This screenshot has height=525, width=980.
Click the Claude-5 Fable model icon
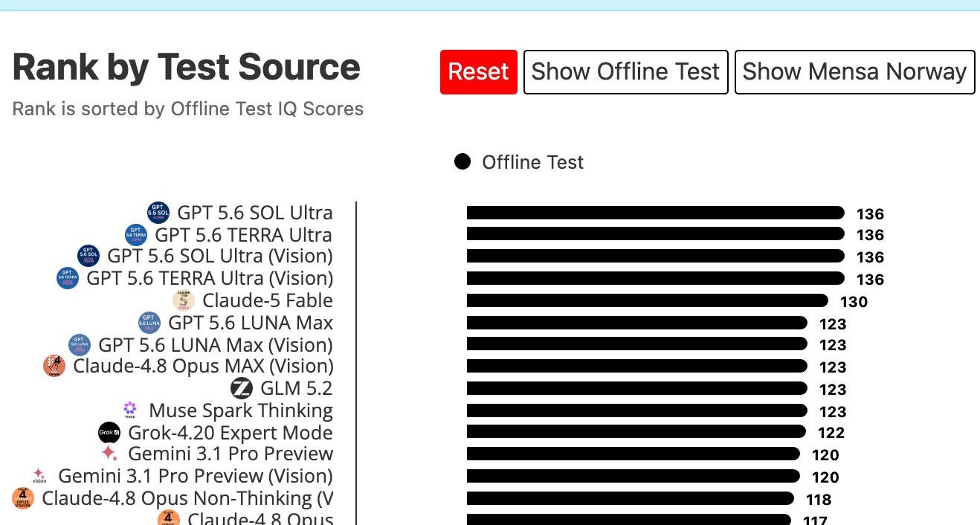point(184,300)
